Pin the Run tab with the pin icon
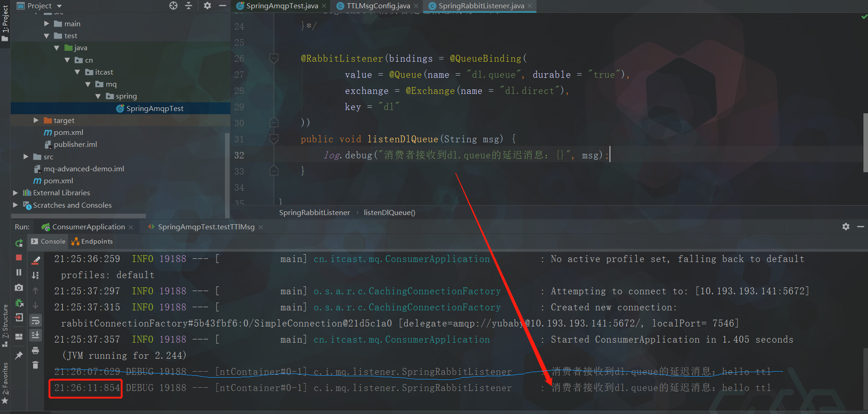Image resolution: width=868 pixels, height=414 pixels. click(19, 355)
